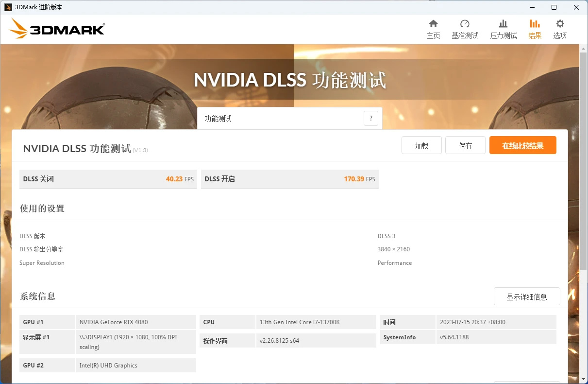Click 显示详细信息 show details button

coord(527,297)
